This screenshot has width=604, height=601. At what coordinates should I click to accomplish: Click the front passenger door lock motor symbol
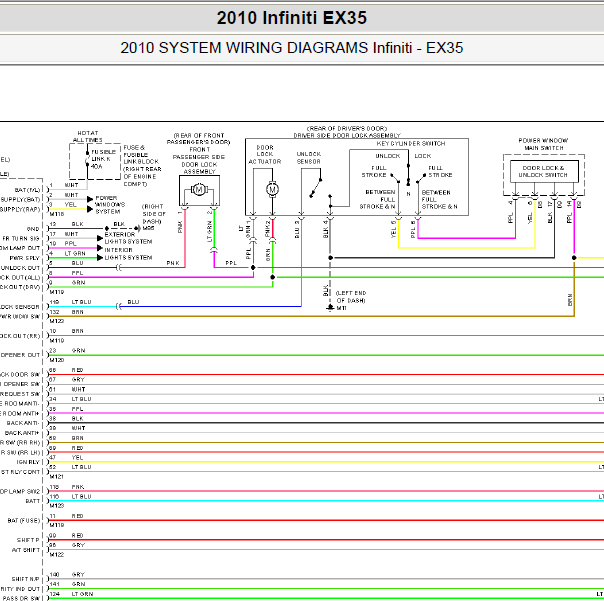tap(199, 190)
